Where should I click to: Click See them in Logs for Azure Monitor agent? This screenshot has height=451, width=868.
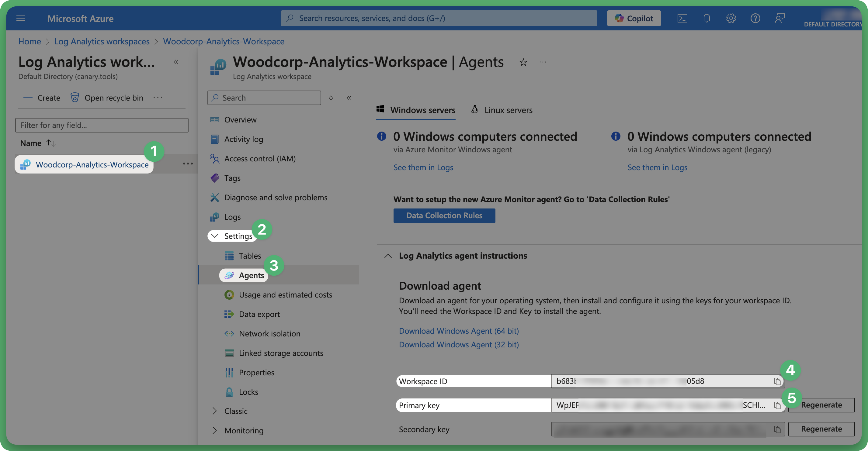click(423, 167)
